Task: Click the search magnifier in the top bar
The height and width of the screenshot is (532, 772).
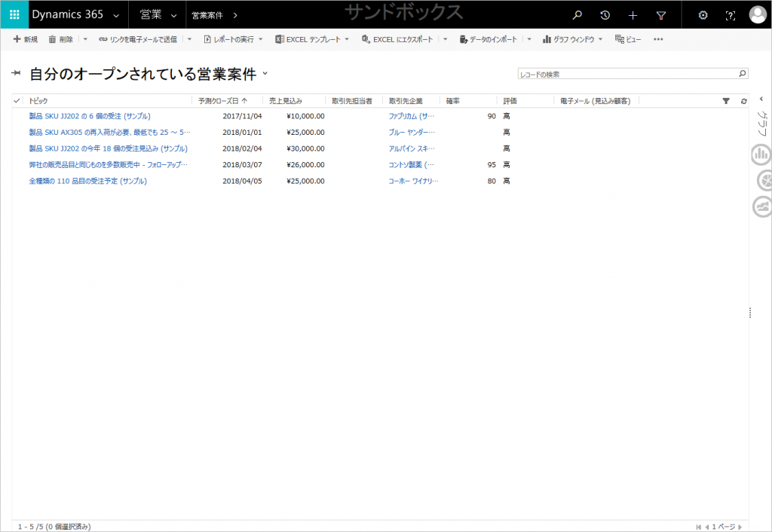Action: click(577, 15)
